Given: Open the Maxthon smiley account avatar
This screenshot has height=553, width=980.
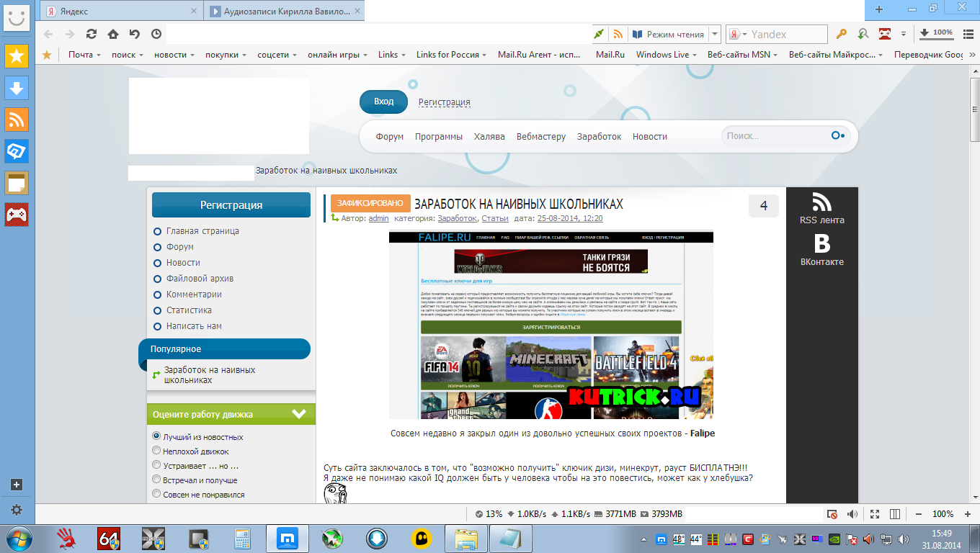Looking at the screenshot, I should [x=17, y=17].
